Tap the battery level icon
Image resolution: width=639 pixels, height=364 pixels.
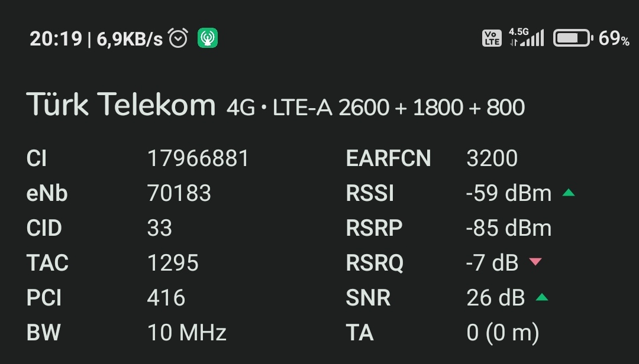[x=573, y=38]
